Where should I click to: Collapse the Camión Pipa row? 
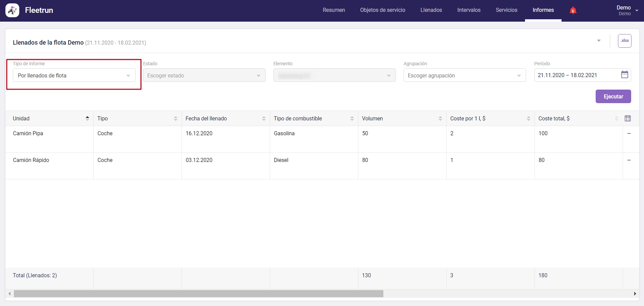point(629,134)
